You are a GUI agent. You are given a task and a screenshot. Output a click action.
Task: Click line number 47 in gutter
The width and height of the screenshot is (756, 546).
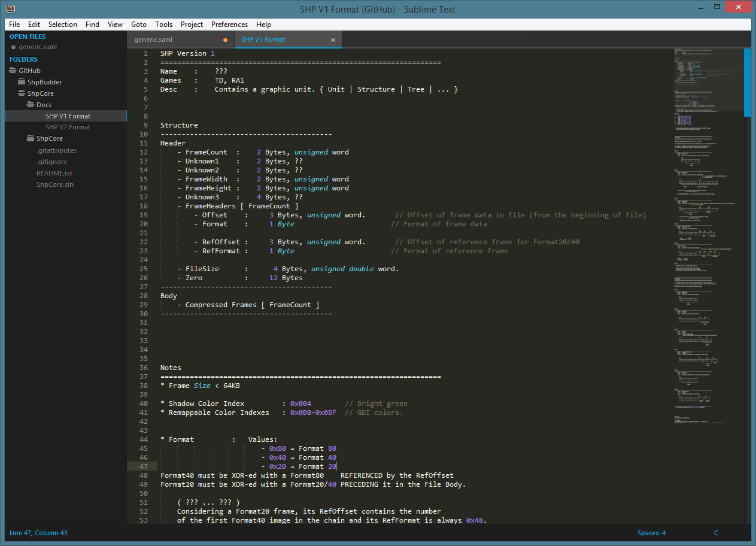click(144, 466)
